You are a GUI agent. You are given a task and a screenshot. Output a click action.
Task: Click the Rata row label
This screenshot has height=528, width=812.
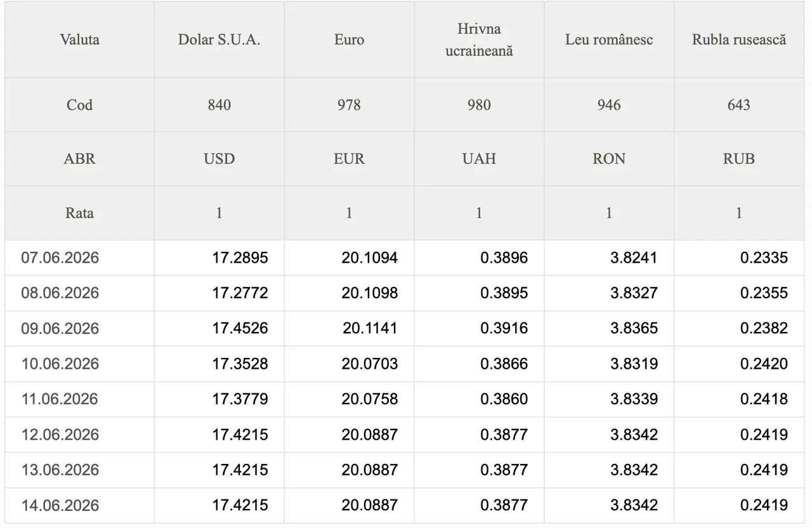coord(79,213)
